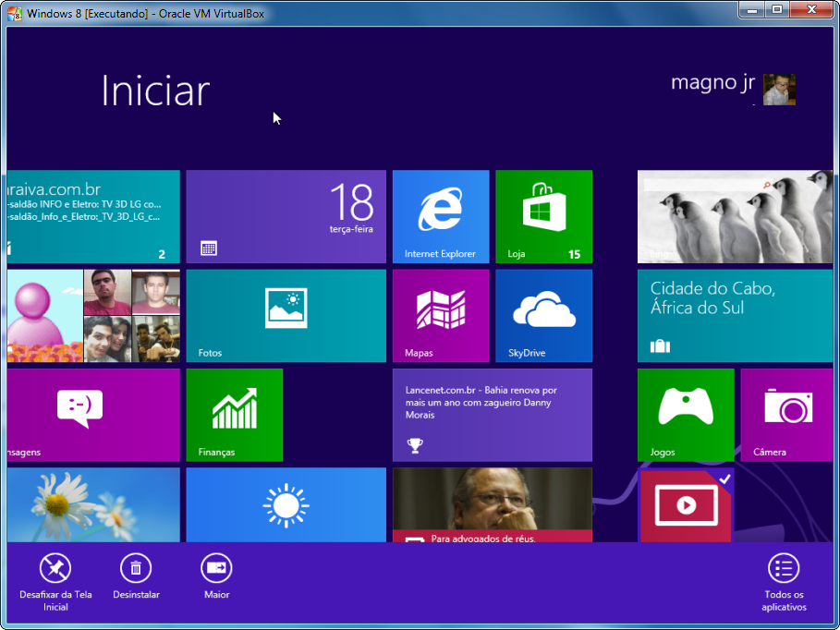Viewport: 840px width, 630px height.
Task: Launch Internet Explorer from its tile
Action: [441, 216]
